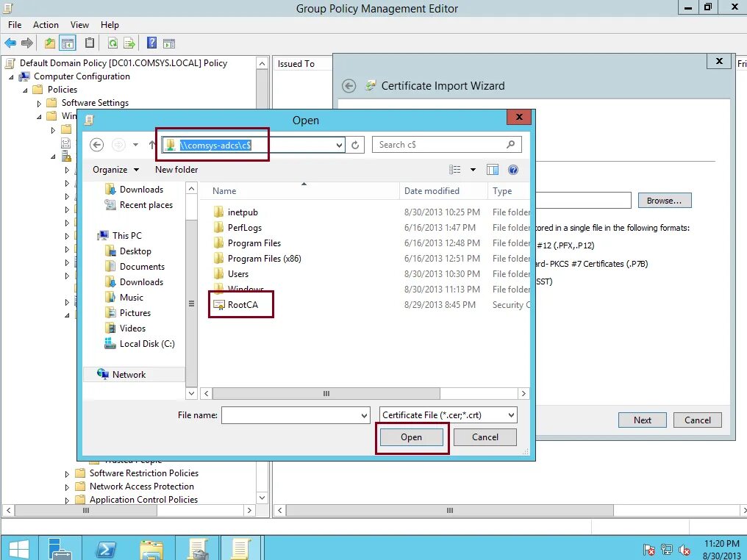Click the volume icon in the system tray
Screen dimensions: 747x560
tap(685, 550)
